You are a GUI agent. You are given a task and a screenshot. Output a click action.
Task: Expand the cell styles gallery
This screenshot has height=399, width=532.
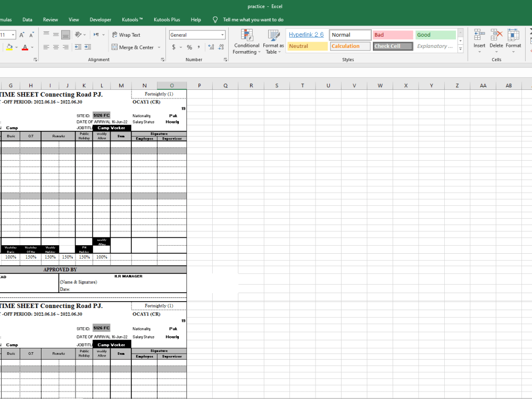pos(460,49)
